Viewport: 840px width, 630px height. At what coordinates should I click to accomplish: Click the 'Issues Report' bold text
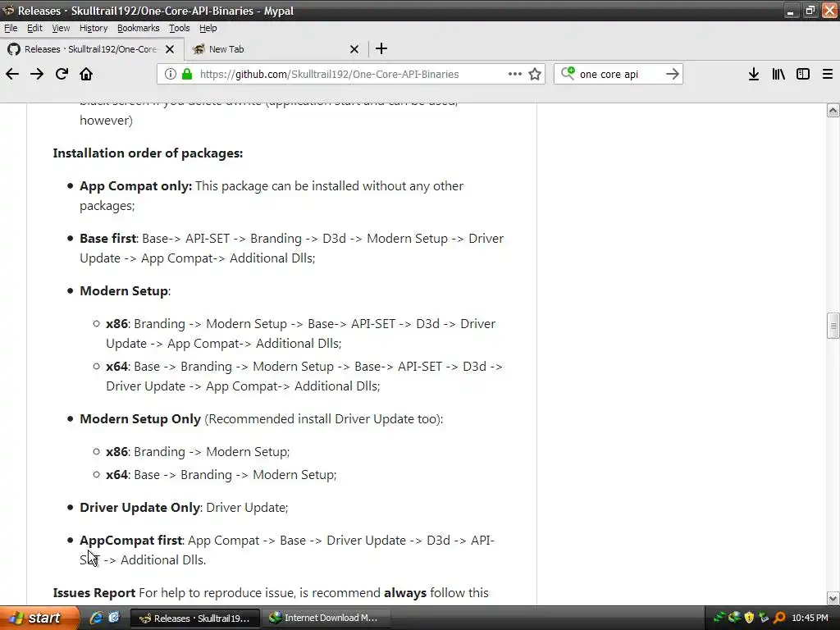coord(94,593)
